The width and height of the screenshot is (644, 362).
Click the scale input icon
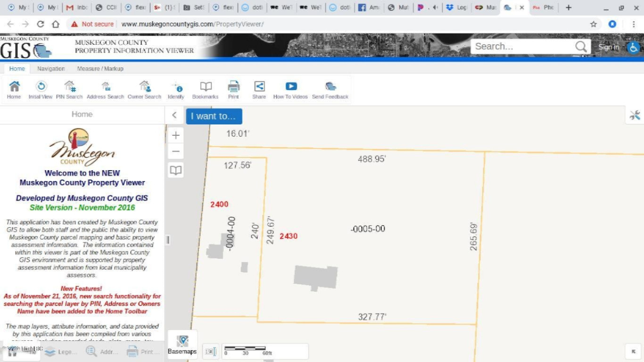pyautogui.click(x=210, y=352)
